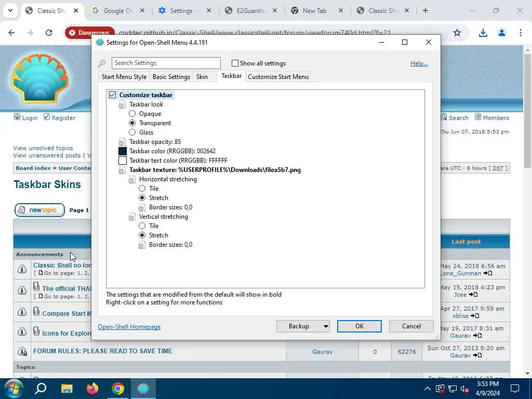Viewport: 532px width, 399px height.
Task: Click Vertical stretching setting icon
Action: coord(131,217)
